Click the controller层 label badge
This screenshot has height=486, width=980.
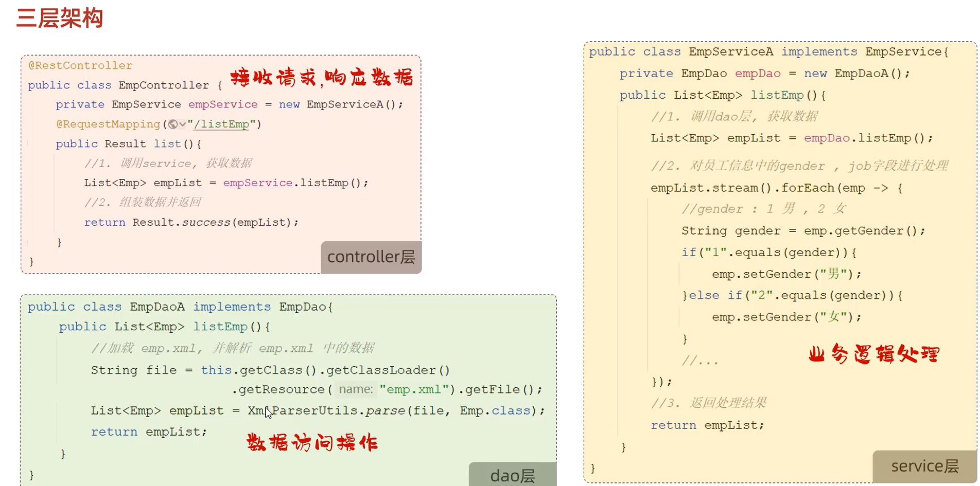(371, 257)
